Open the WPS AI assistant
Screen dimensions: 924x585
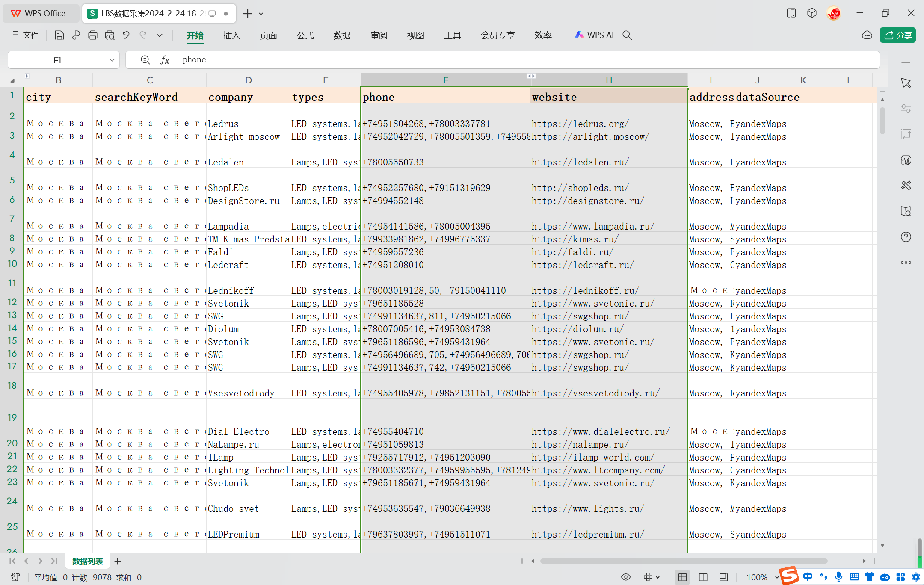(x=594, y=35)
